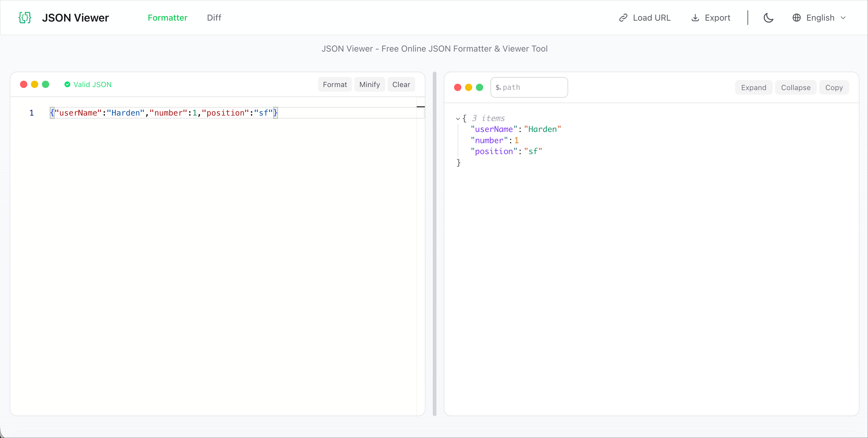
Task: Collapse the root JSON object via its chevron
Action: (458, 119)
